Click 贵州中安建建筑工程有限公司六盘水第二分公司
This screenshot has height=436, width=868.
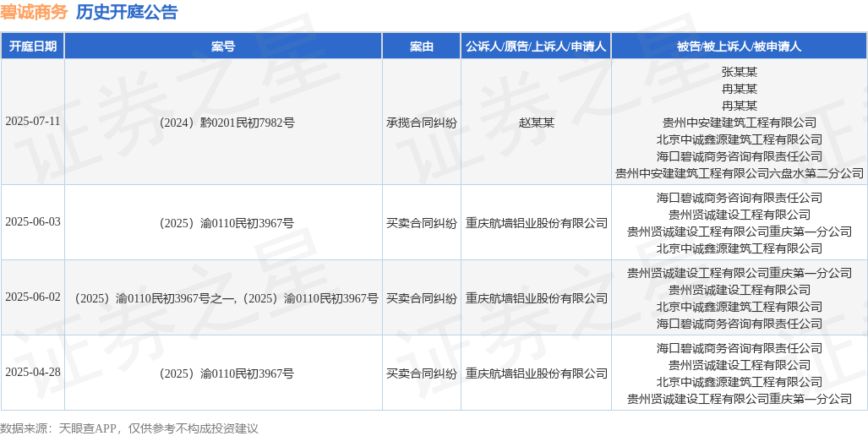click(739, 173)
